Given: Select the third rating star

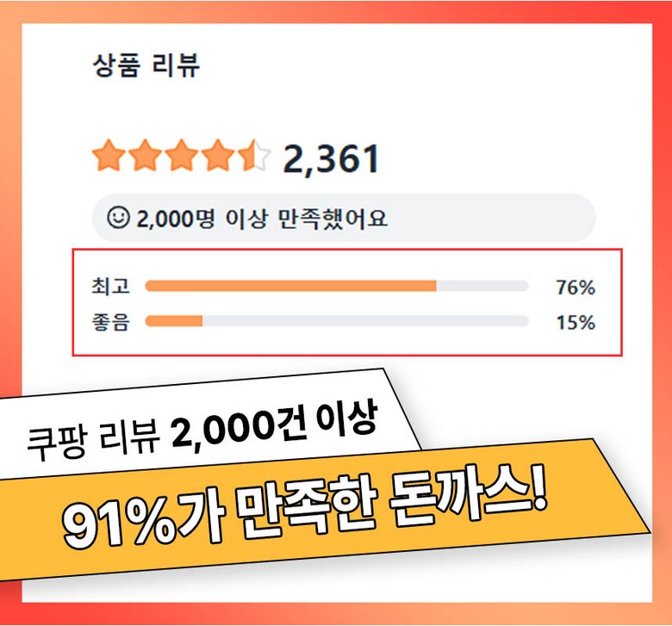Looking at the screenshot, I should (182, 158).
